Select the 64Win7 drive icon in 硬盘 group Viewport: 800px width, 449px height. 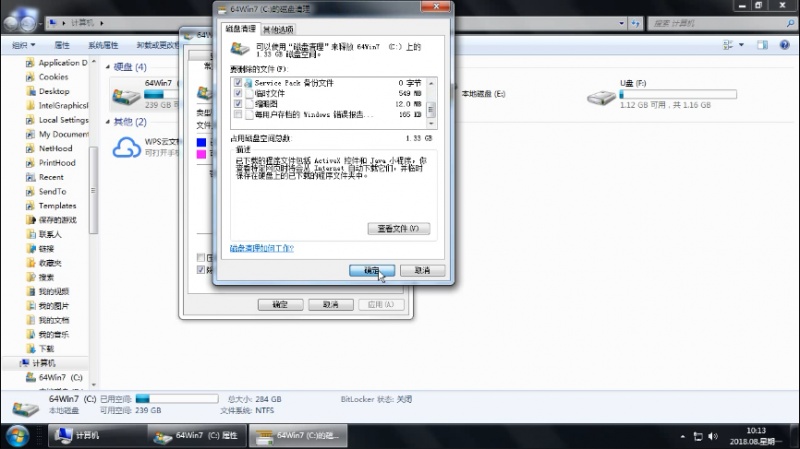pos(126,96)
